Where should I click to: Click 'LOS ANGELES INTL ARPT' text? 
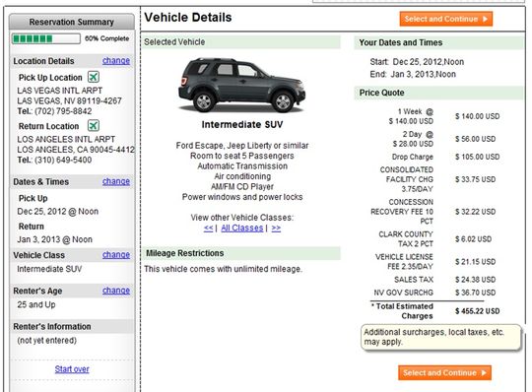click(66, 140)
